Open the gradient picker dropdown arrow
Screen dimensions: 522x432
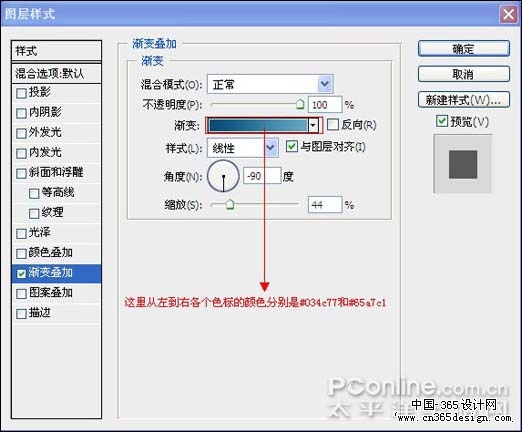313,125
